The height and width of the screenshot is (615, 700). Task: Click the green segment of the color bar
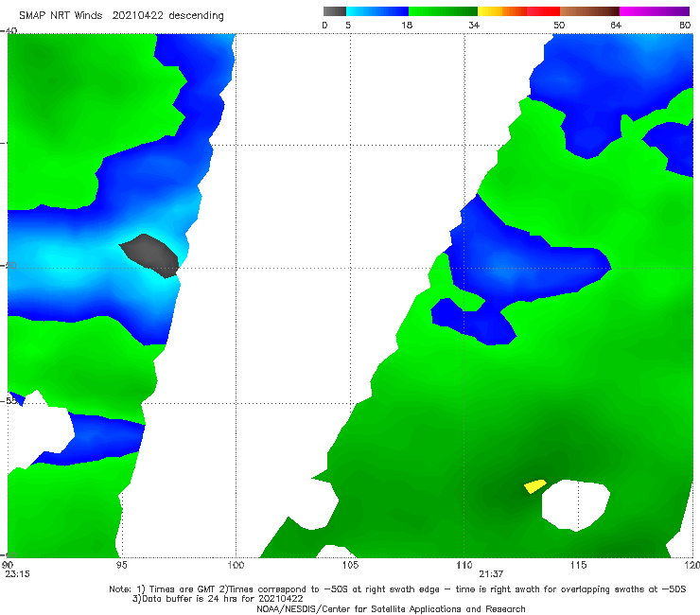(x=443, y=11)
